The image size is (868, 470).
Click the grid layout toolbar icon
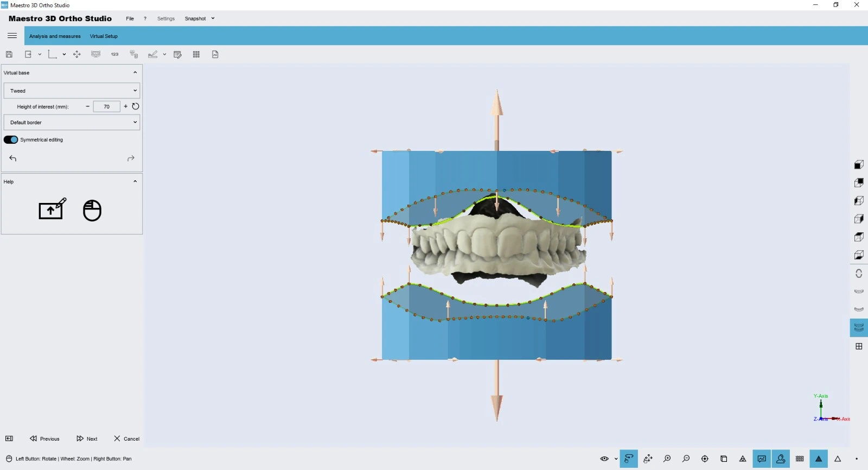196,54
